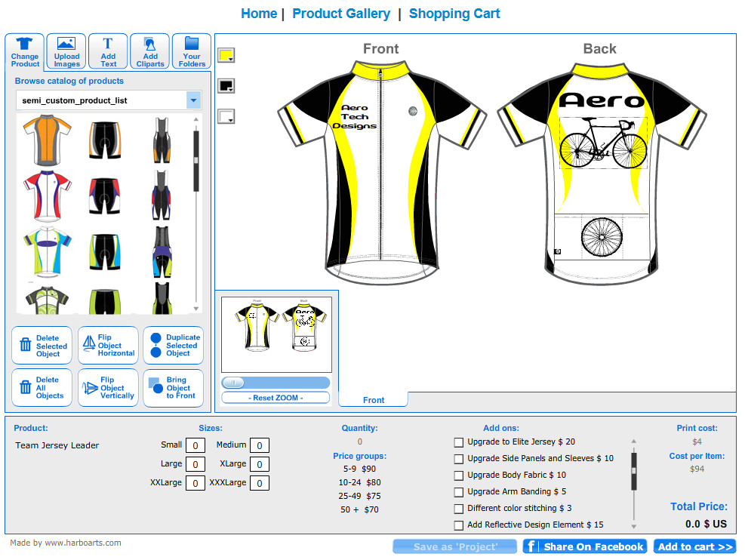The image size is (745, 560).
Task: Open the Add Cliparts tab
Action: (150, 51)
